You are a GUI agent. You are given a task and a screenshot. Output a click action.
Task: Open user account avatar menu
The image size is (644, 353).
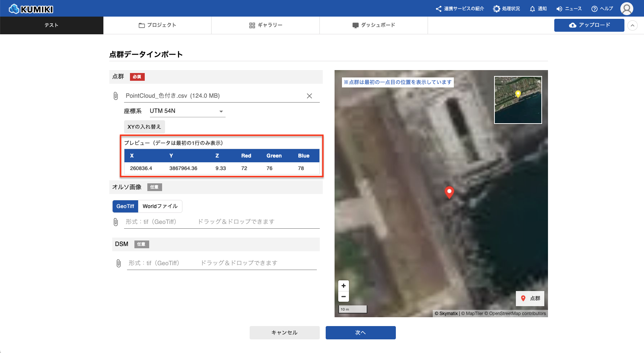[627, 8]
